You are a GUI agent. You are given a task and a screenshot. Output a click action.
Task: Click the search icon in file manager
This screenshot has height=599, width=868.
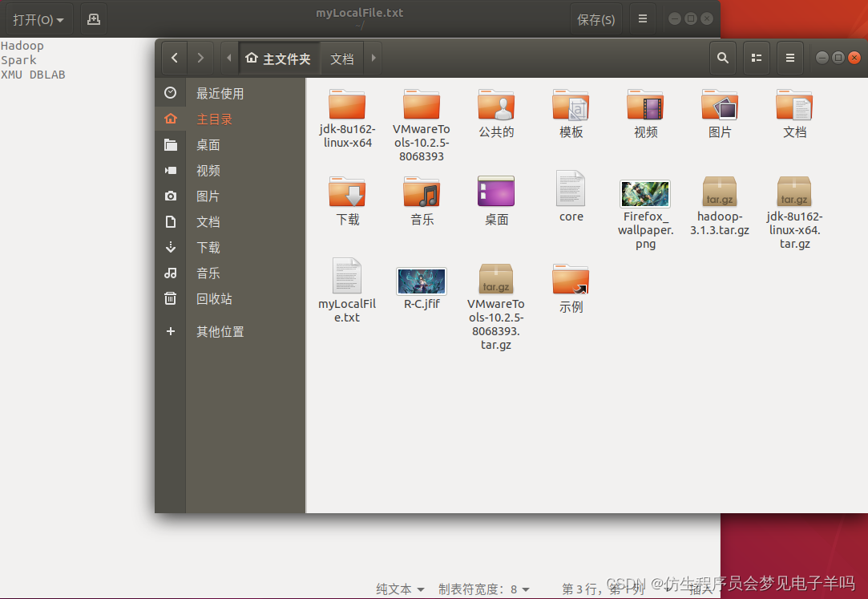[x=722, y=58]
